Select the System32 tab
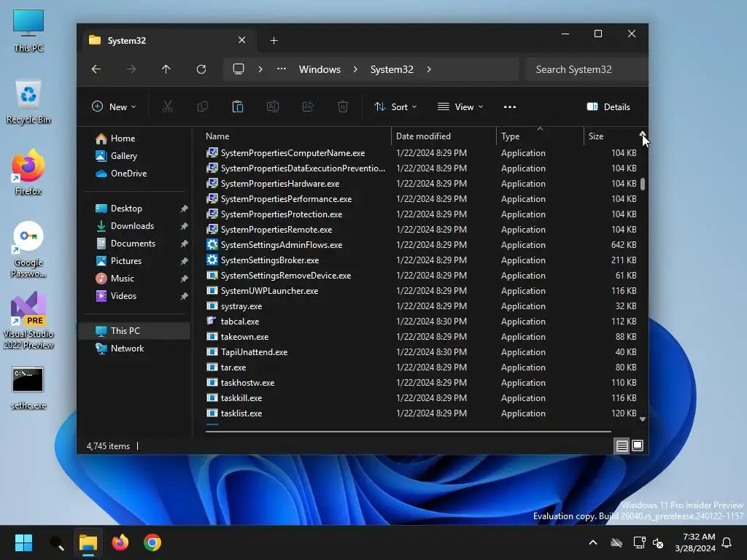 (170, 41)
